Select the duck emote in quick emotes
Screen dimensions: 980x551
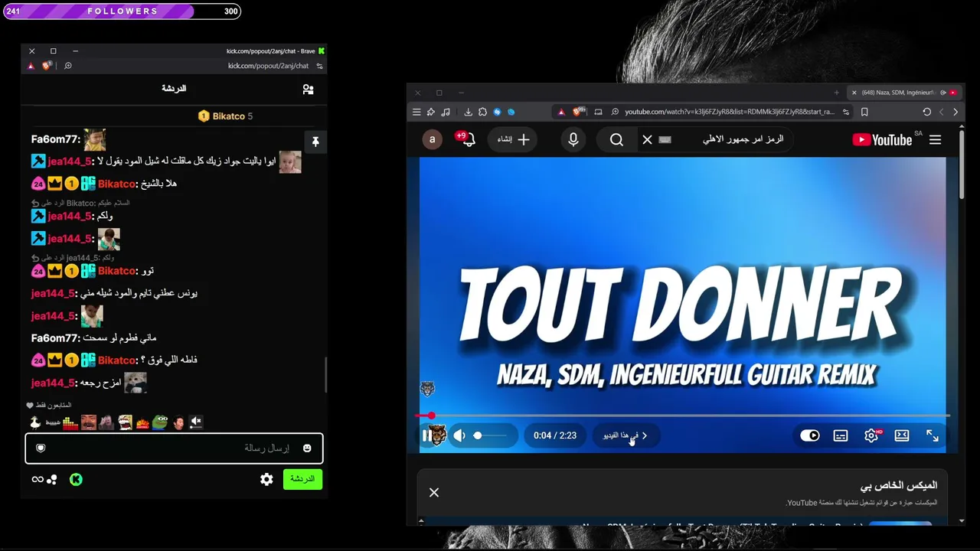coord(35,422)
